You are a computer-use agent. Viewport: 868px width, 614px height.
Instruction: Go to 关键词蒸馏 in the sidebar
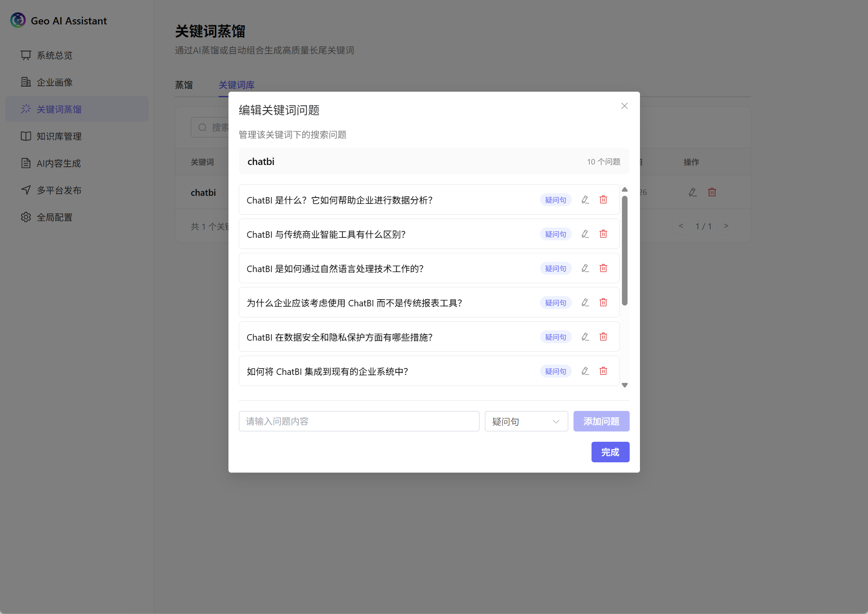click(77, 109)
